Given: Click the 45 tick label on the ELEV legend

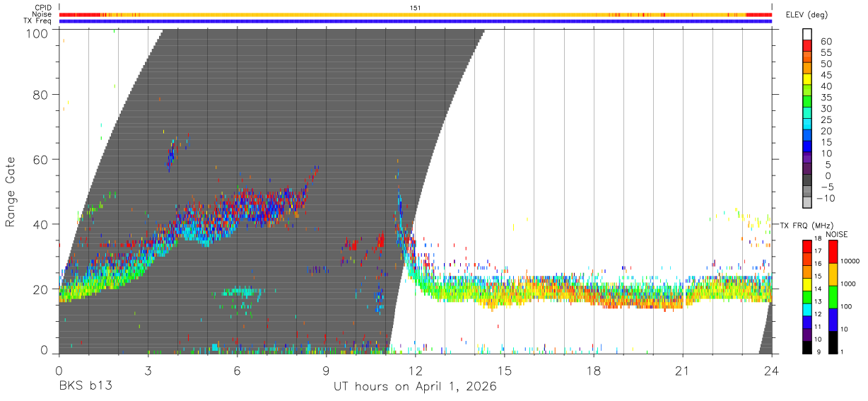Looking at the screenshot, I should click(x=826, y=75).
